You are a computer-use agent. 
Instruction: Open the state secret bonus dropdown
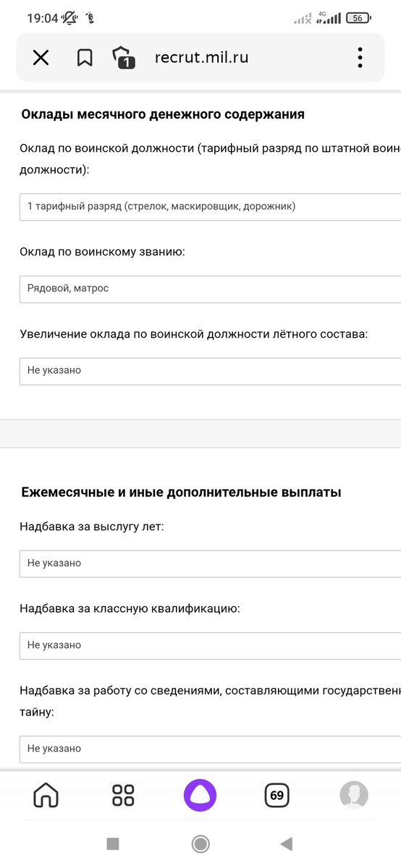click(x=211, y=749)
